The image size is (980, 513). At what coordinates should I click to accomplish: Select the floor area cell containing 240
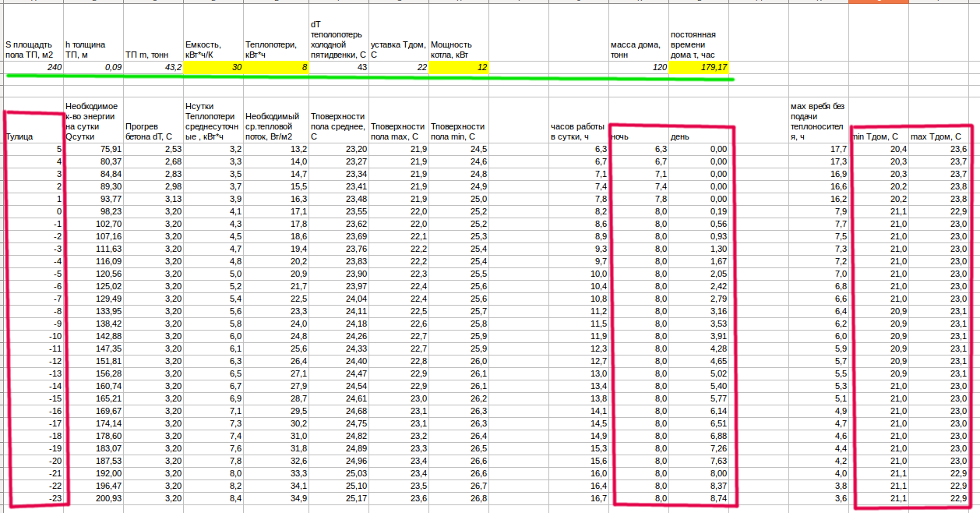click(33, 68)
